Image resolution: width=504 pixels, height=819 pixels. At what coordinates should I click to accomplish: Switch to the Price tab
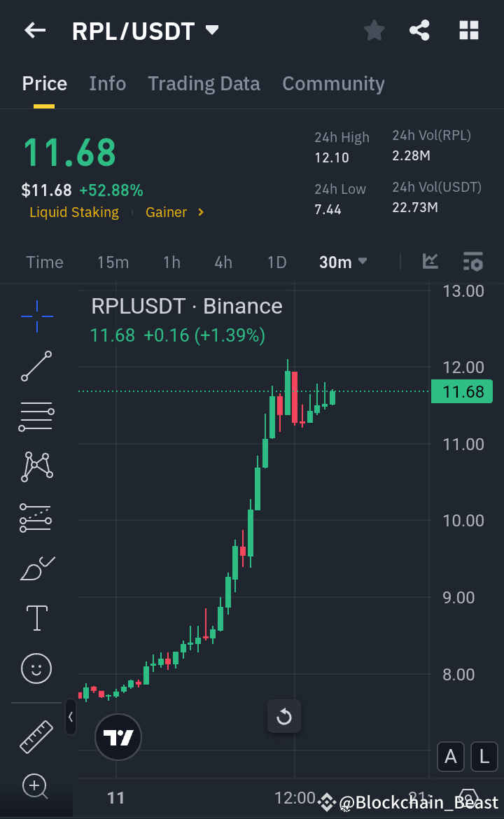pos(44,83)
